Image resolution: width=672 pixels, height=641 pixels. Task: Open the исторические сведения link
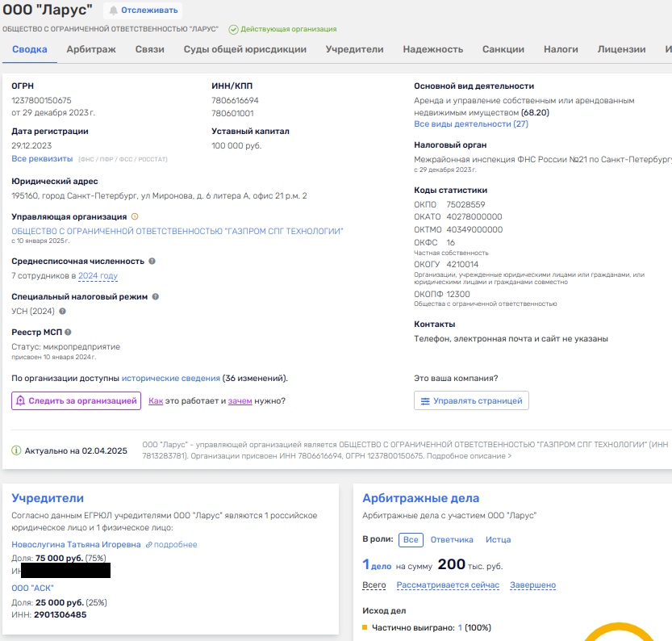171,378
